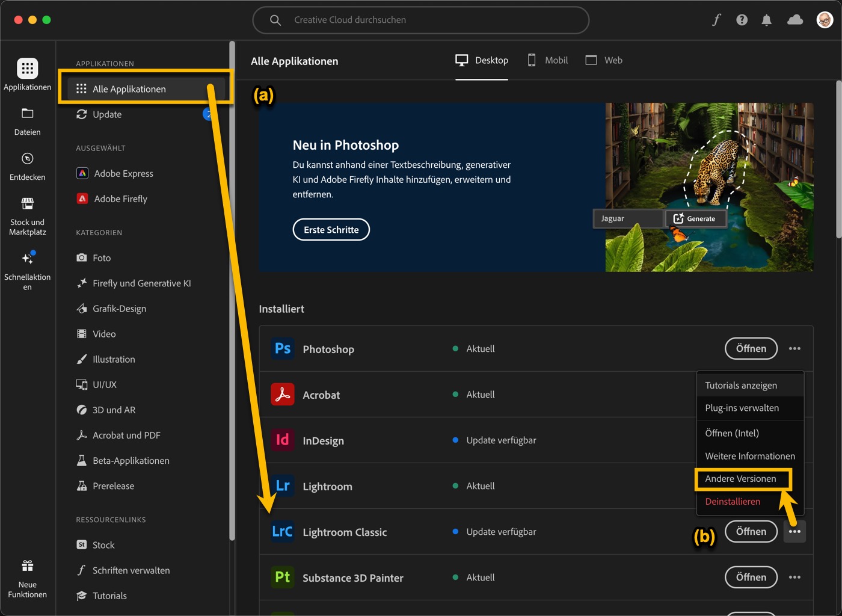
Task: Click the Generate button in banner
Action: [695, 218]
